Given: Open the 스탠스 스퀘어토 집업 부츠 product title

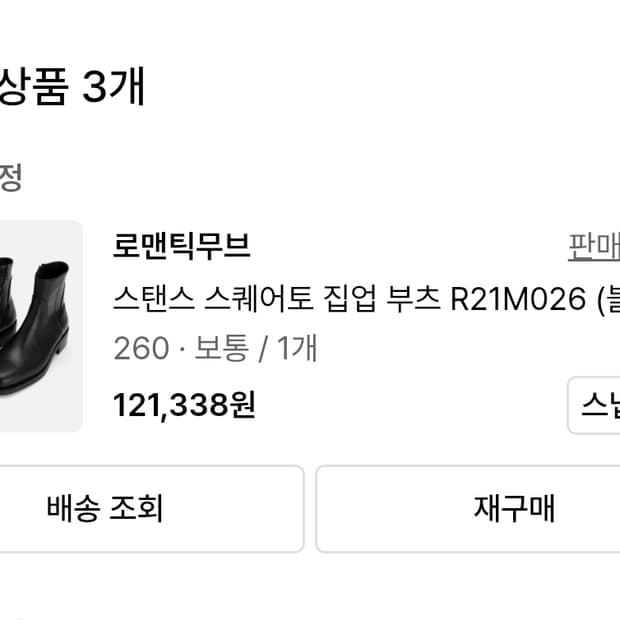Looking at the screenshot, I should point(366,299).
